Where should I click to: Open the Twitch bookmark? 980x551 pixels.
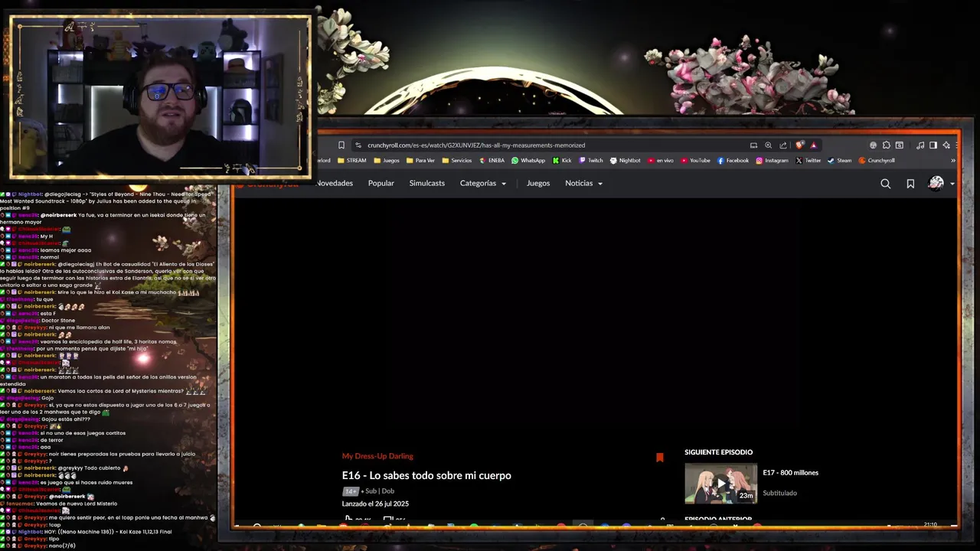(x=591, y=161)
